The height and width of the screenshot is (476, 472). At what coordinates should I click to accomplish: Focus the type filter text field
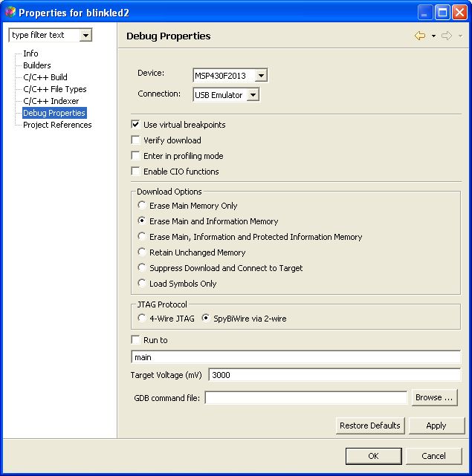(45, 35)
